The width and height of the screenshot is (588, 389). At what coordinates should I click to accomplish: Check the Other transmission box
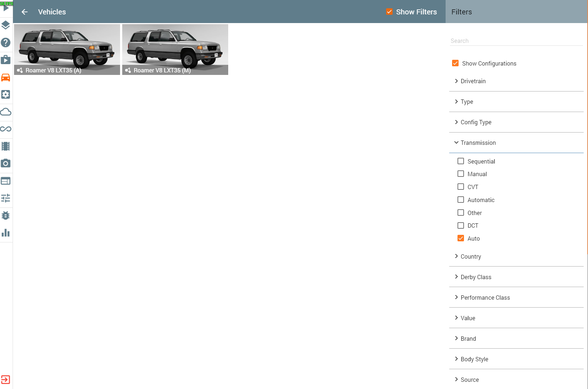point(461,213)
